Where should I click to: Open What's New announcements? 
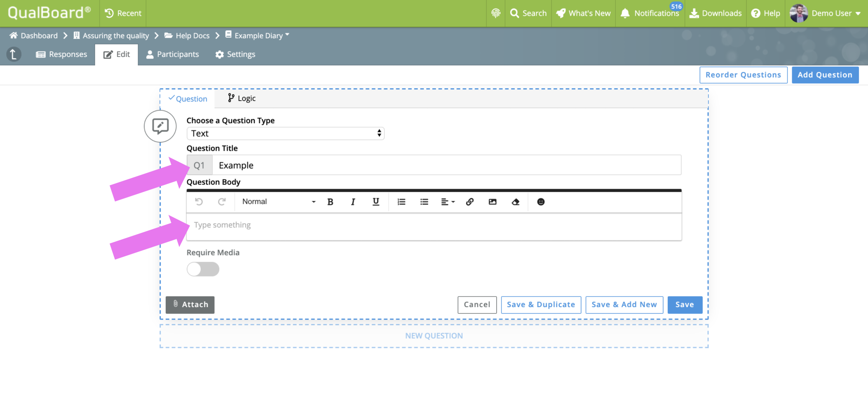click(x=583, y=13)
